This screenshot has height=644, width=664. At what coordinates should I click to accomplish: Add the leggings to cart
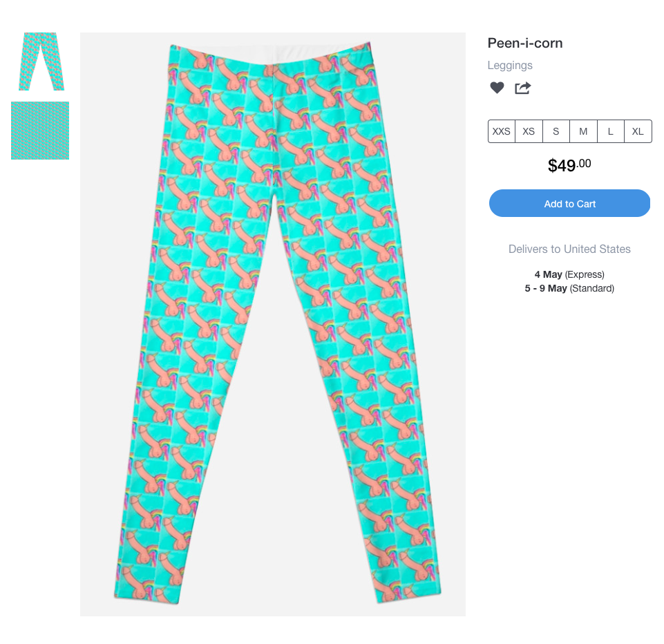[569, 203]
